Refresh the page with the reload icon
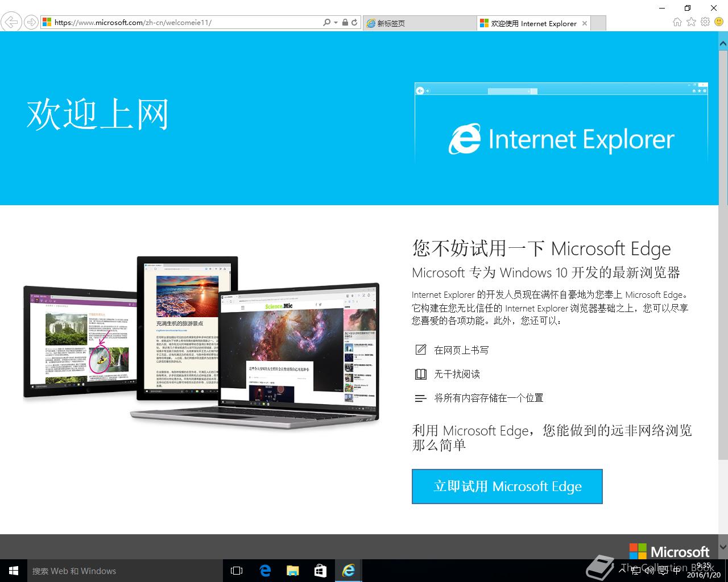 (x=354, y=23)
